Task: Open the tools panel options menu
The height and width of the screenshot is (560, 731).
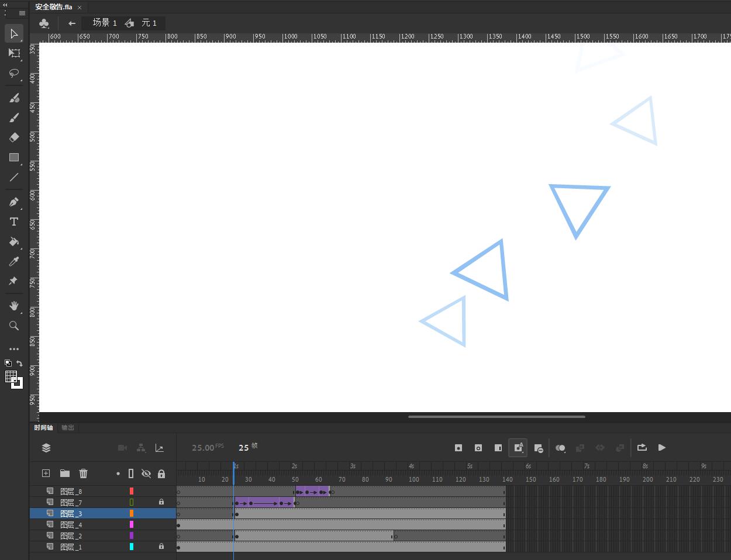Action: click(x=22, y=13)
